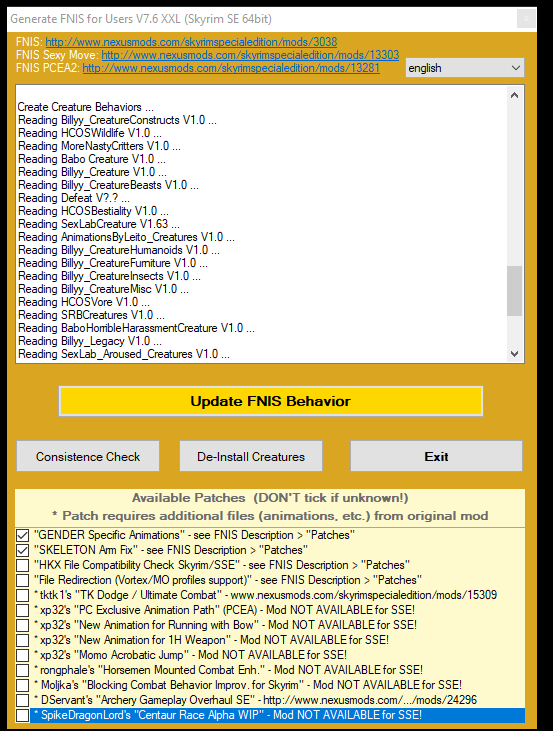Viewport: 553px width, 731px height.
Task: Click De-Install Creatures button
Action: tap(251, 456)
